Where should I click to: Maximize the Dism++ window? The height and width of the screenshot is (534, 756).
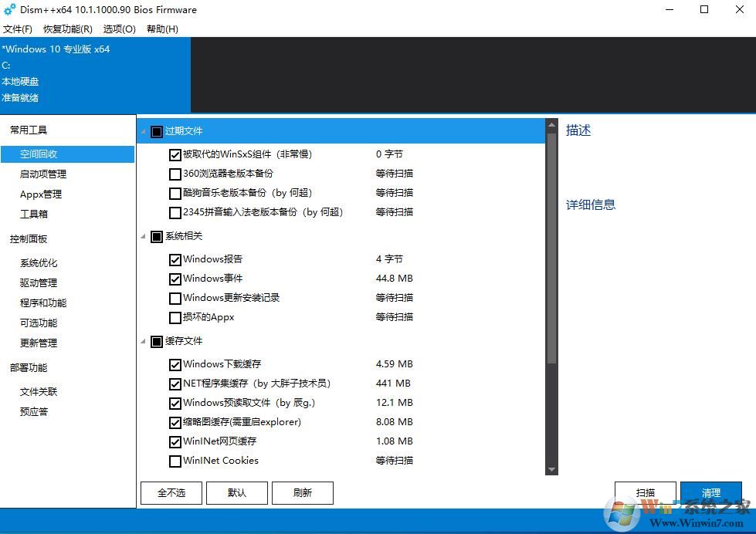704,9
